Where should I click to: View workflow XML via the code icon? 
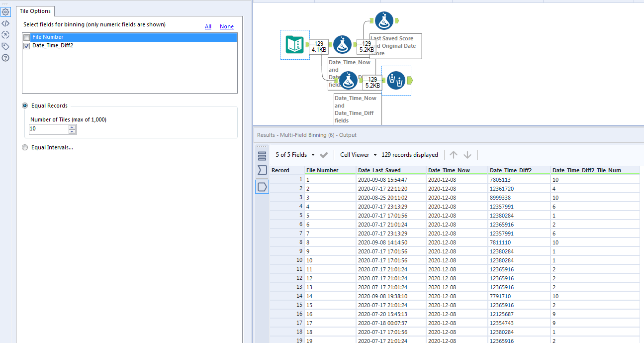click(5, 23)
